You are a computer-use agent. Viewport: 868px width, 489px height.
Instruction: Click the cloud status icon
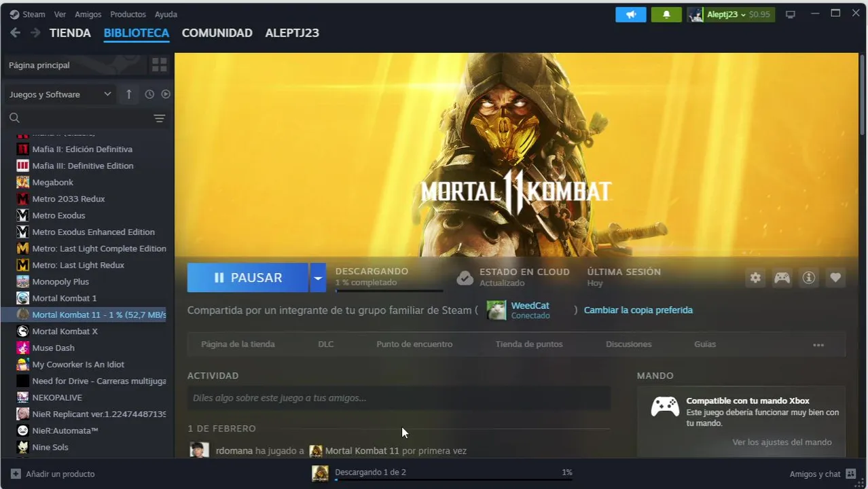465,277
